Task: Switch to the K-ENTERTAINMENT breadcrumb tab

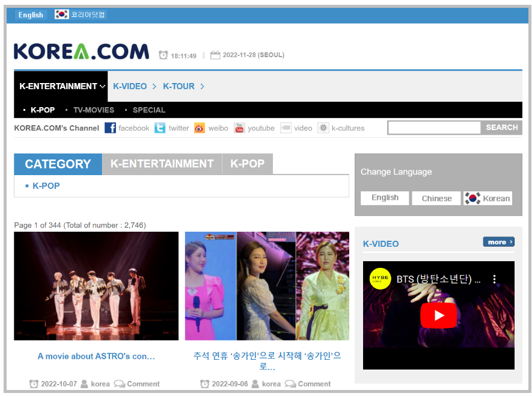Action: pos(162,164)
